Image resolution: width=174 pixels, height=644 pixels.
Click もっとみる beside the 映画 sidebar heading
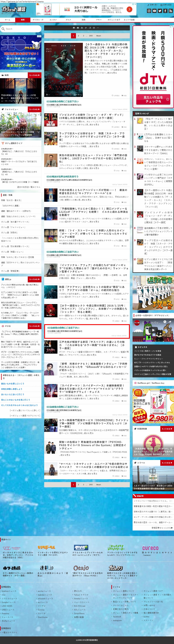(x=35, y=75)
